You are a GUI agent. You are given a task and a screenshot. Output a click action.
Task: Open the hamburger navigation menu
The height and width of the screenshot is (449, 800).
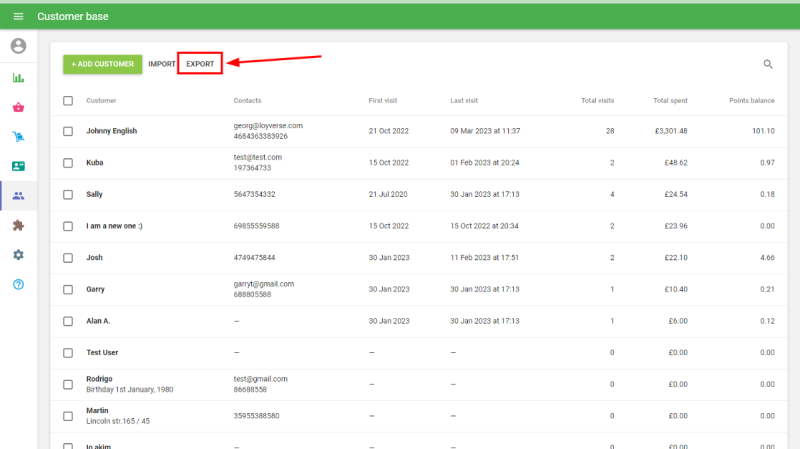(x=18, y=17)
